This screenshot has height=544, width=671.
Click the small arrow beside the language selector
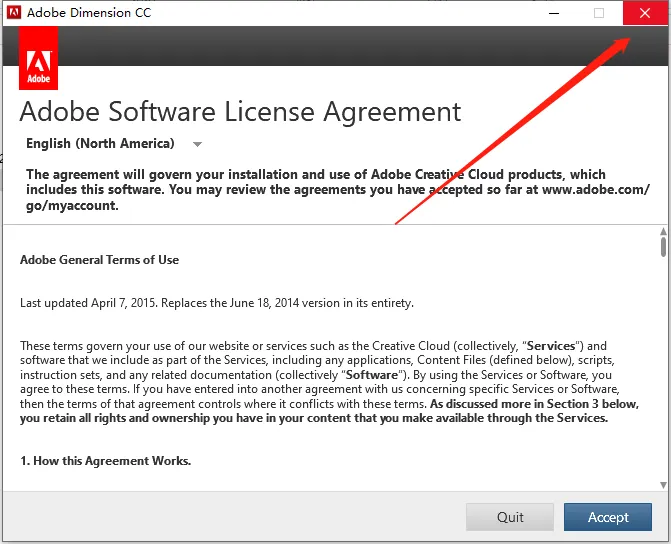[x=197, y=144]
